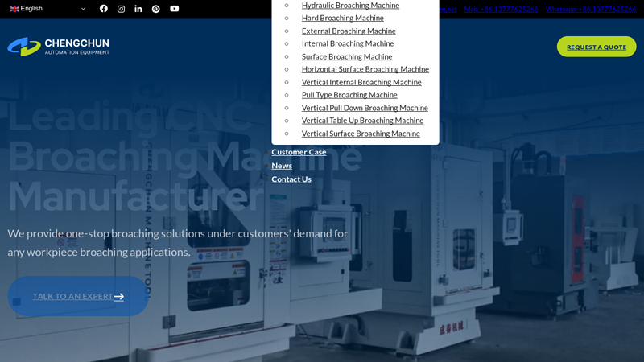Select Horizontal Surface Broaching Machine entry

pyautogui.click(x=365, y=69)
